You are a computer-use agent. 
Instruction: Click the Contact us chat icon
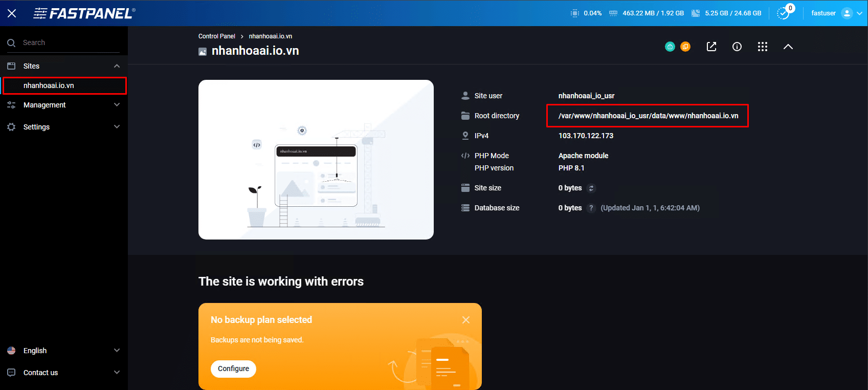point(11,373)
